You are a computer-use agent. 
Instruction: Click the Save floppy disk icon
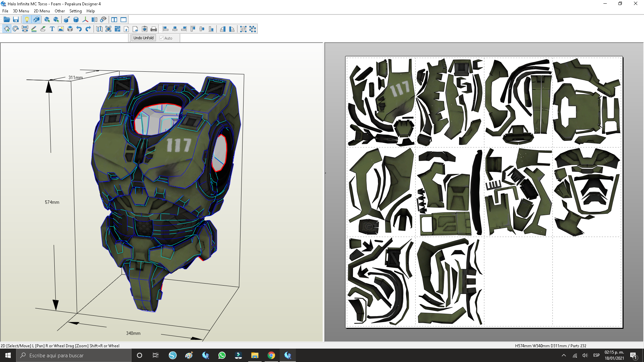[x=16, y=20]
